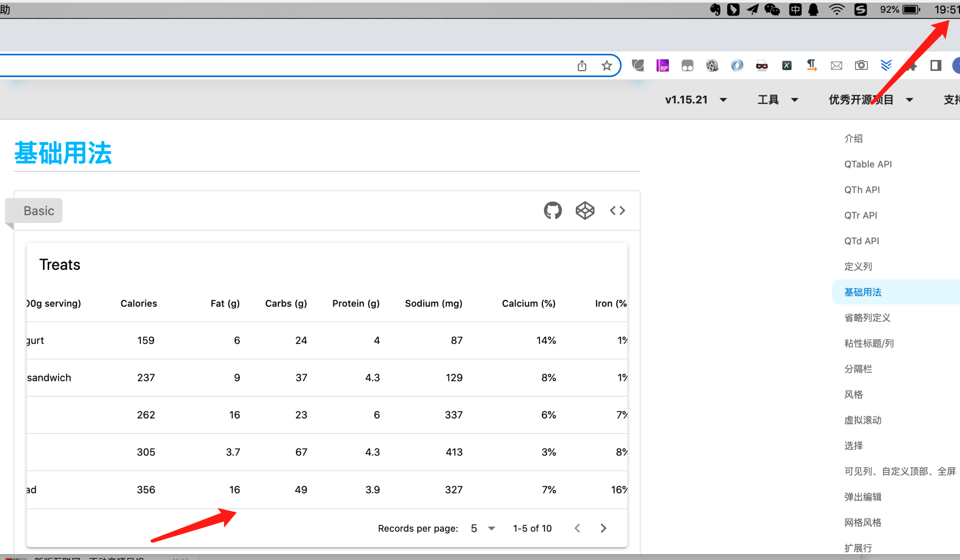The height and width of the screenshot is (560, 960).
Task: Select 基础用法 in the sidebar
Action: (x=863, y=292)
